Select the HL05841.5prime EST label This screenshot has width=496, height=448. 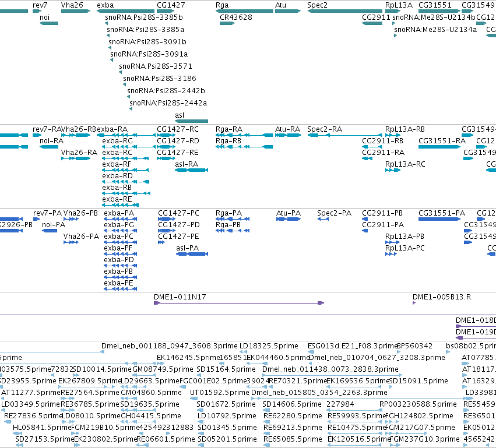tap(42, 428)
